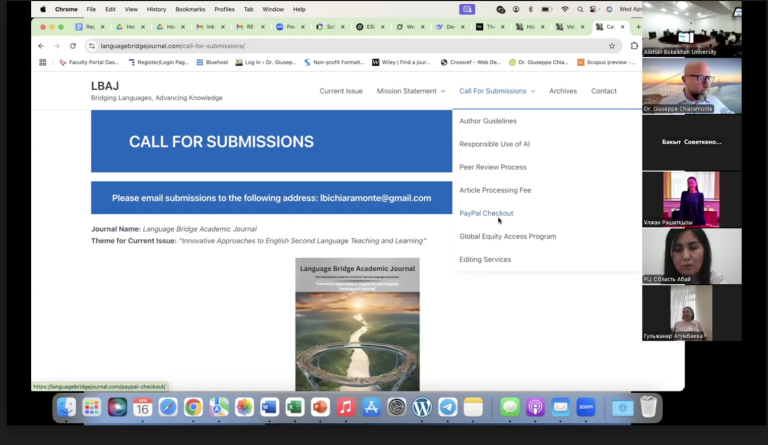Open Telegram from the Dock
Image resolution: width=768 pixels, height=445 pixels.
tap(448, 407)
